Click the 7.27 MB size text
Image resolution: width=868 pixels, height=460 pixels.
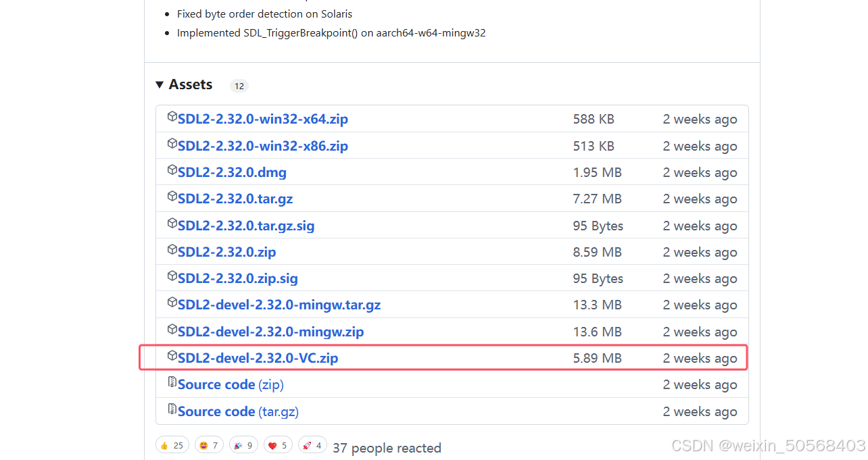(597, 199)
